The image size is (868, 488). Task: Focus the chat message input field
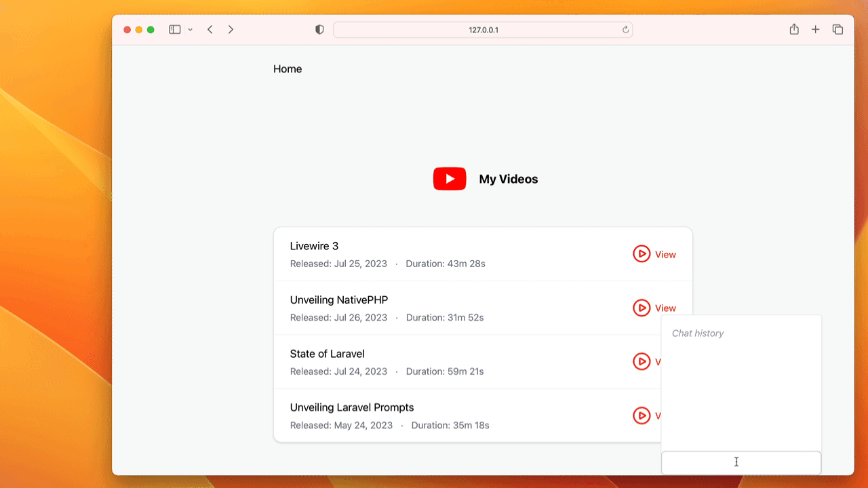741,463
